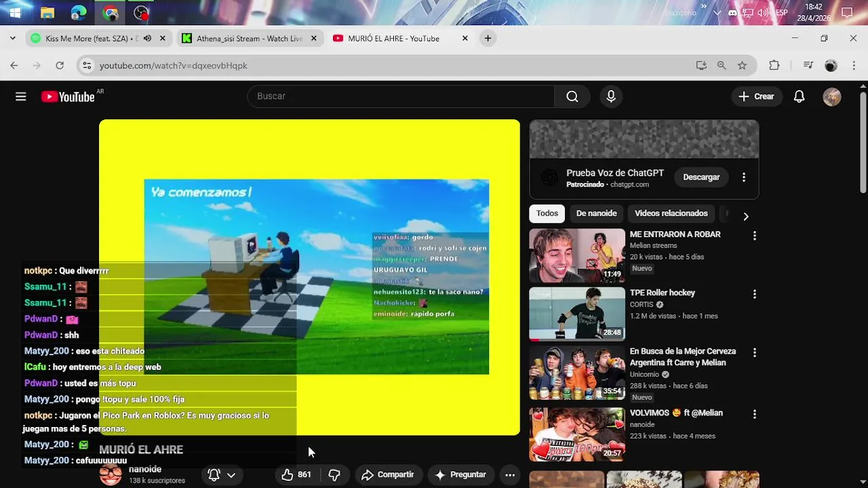868x488 pixels.
Task: Select the MURIÓ EL AHRE tab
Action: [x=393, y=39]
